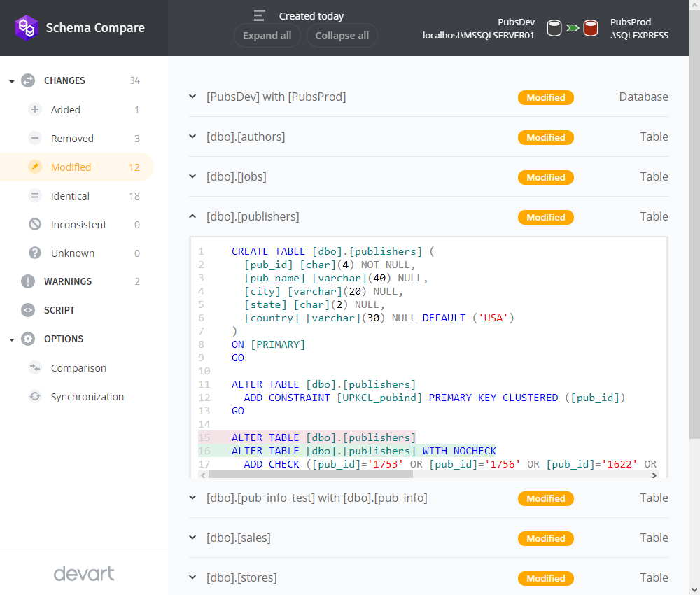This screenshot has height=595, width=700.
Task: Click the Modified badge on [dbo].[publishers]
Action: coord(545,218)
